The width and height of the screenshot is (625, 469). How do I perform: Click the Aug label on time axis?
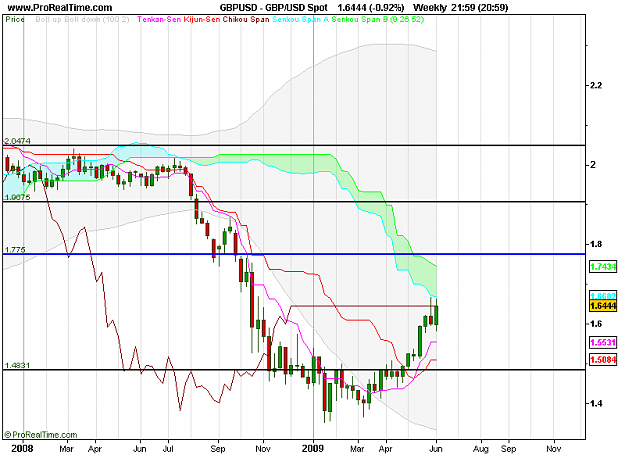pos(481,449)
